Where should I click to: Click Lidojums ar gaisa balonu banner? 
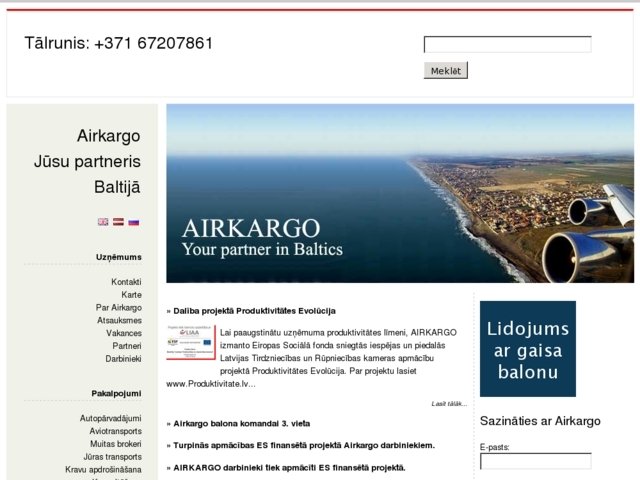pos(528,349)
